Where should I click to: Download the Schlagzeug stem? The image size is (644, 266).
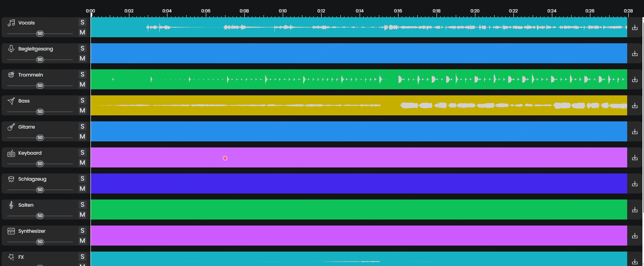point(635,183)
